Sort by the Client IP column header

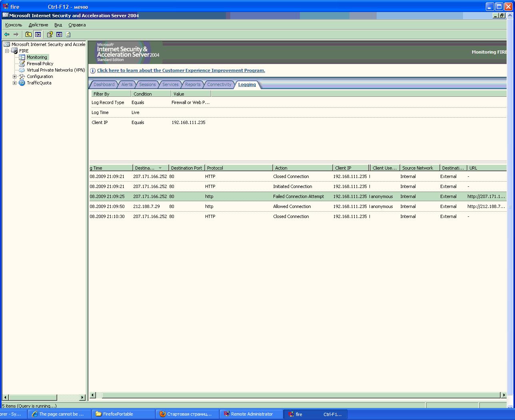click(x=351, y=168)
